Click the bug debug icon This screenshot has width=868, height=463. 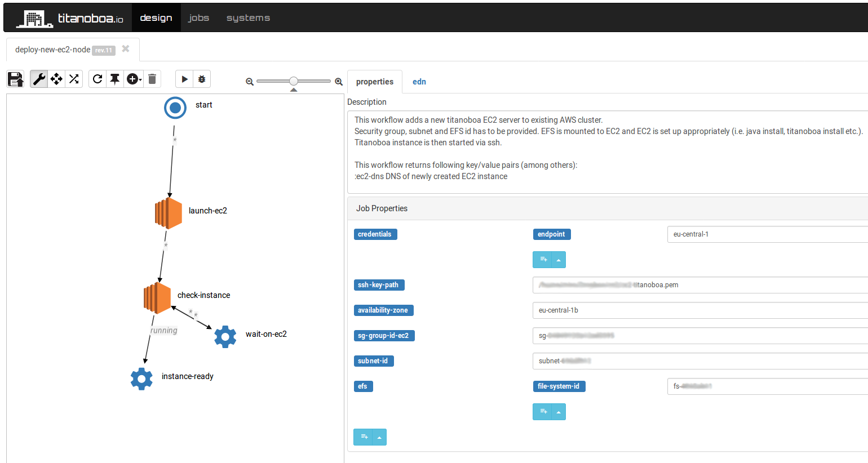coord(202,79)
